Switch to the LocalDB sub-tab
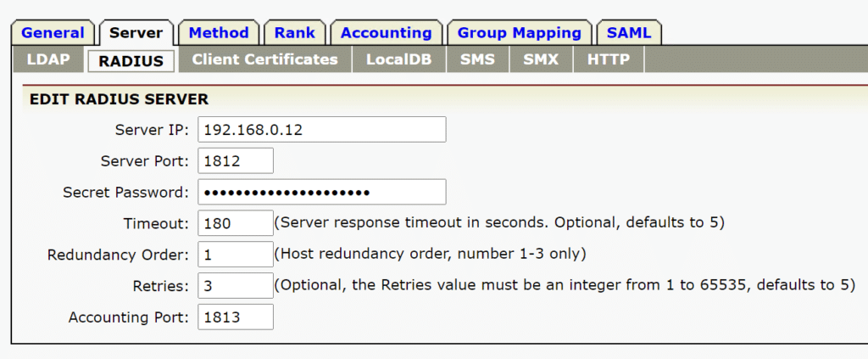The height and width of the screenshot is (359, 868). tap(398, 60)
